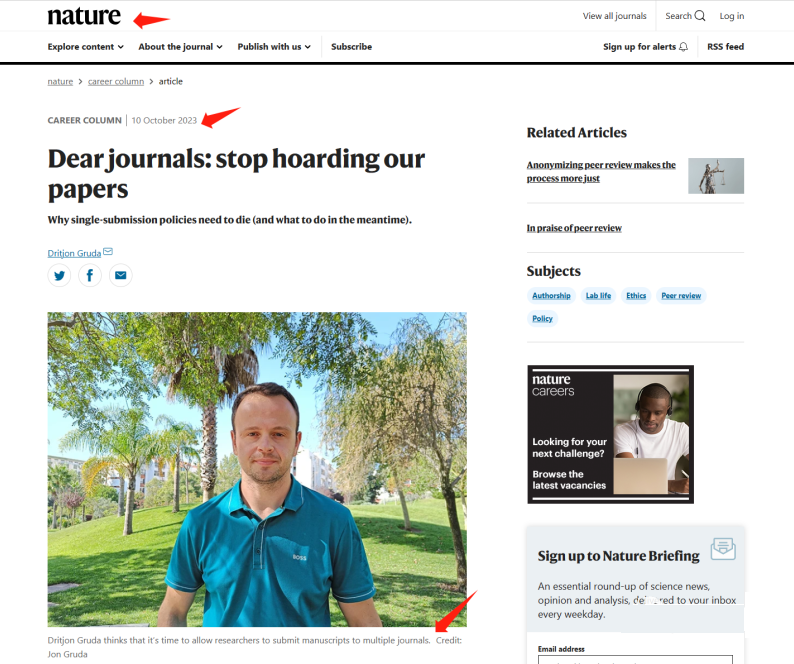Image resolution: width=794 pixels, height=664 pixels.
Task: Select the Peer review subject tag
Action: (x=681, y=296)
